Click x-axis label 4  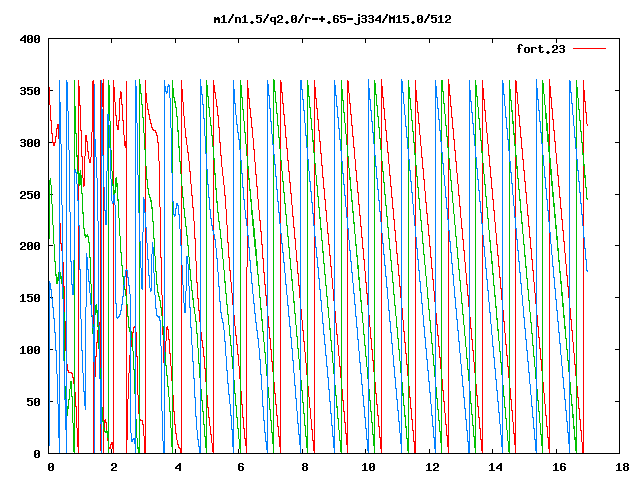(178, 467)
